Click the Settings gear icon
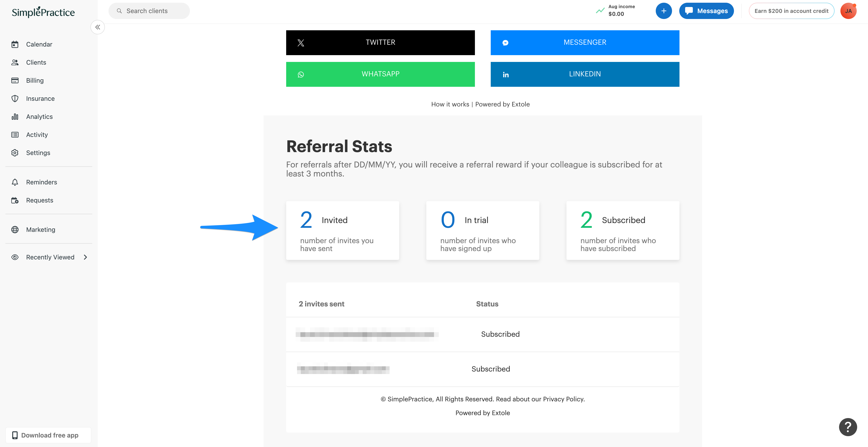The height and width of the screenshot is (447, 868). (x=15, y=153)
